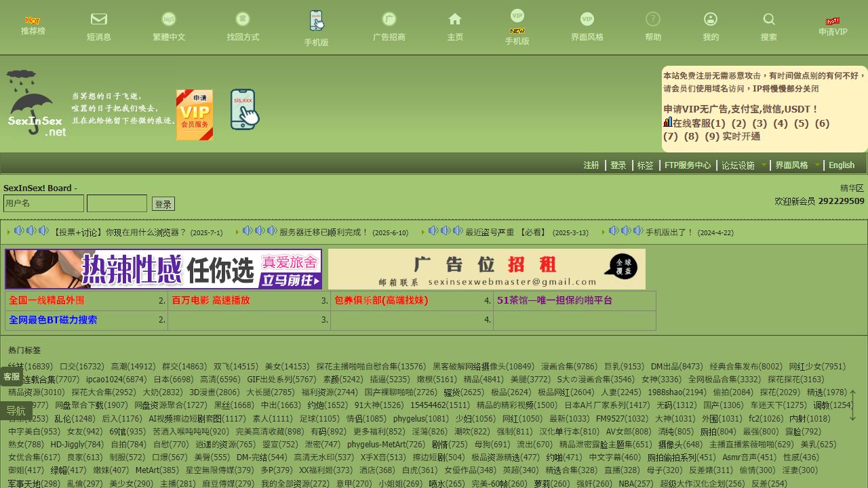This screenshot has height=488, width=868.
Task: Open 服务器迁移已顺利完成 announcement
Action: [324, 232]
